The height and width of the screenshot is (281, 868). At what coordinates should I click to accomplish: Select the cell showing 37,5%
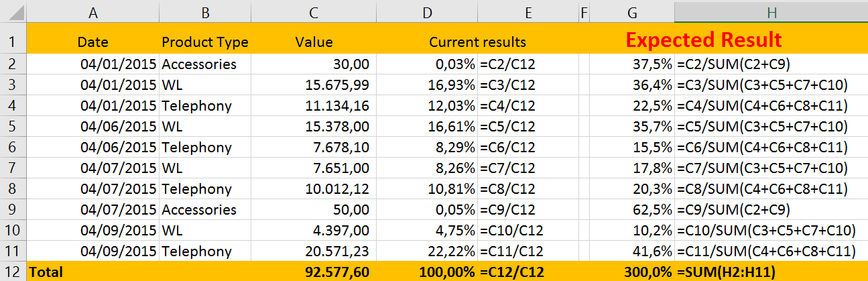pyautogui.click(x=631, y=64)
